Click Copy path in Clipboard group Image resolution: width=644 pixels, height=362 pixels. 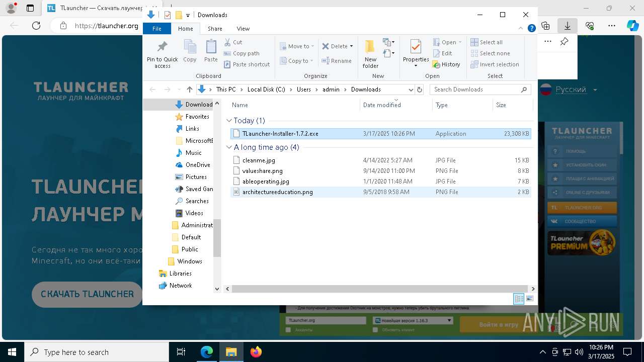pyautogui.click(x=242, y=53)
